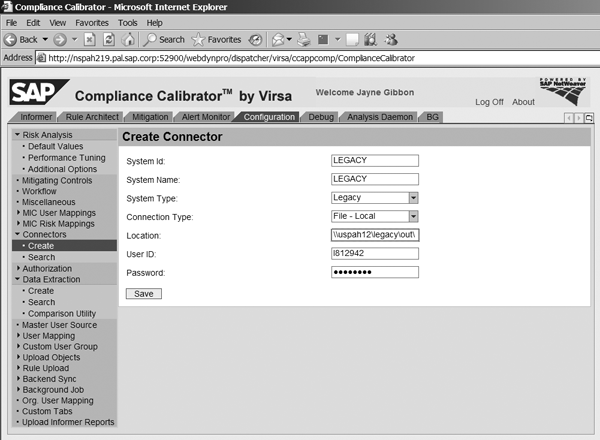Open Back button history dropdown
This screenshot has height=440, width=600.
point(45,39)
